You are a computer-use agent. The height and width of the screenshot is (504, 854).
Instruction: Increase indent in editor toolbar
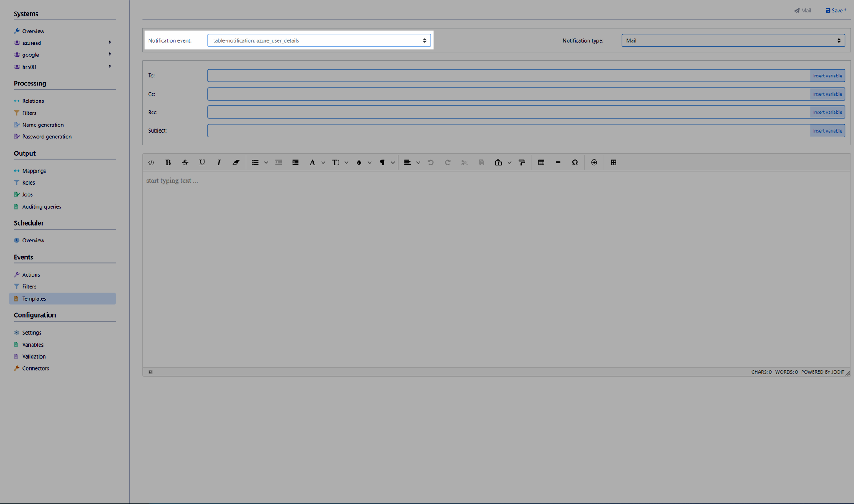click(x=295, y=163)
